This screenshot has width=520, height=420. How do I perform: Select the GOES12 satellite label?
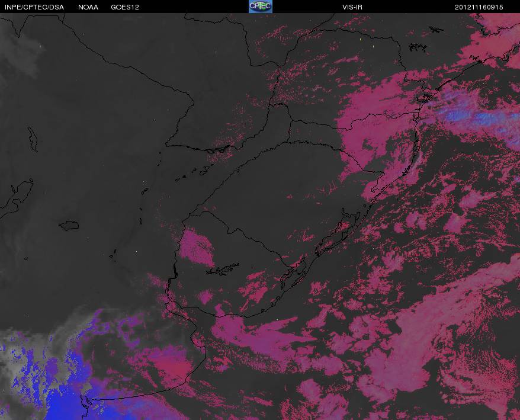pos(125,7)
